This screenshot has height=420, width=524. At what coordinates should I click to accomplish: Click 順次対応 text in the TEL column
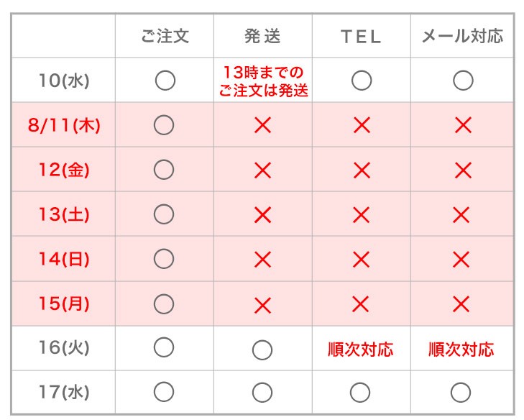coord(361,350)
